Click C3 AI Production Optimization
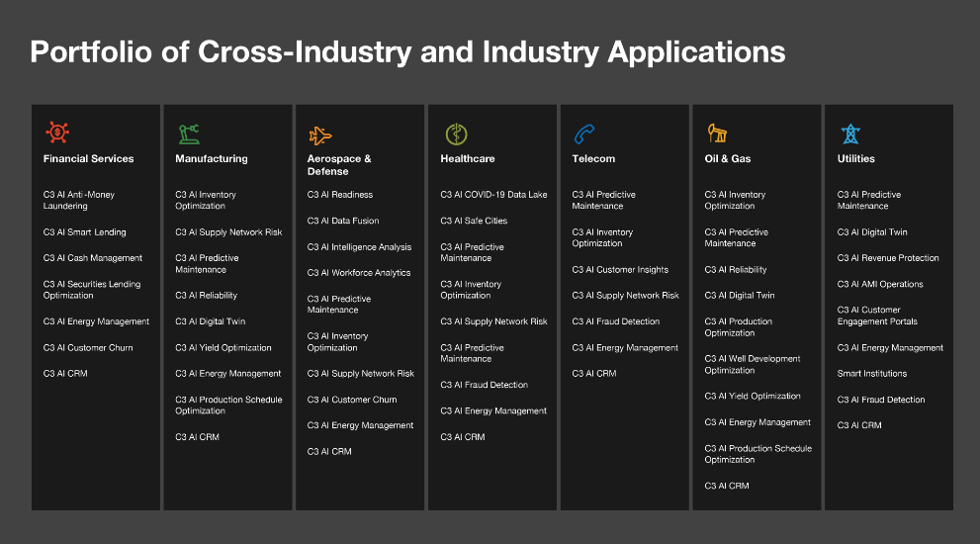This screenshot has width=980, height=544. click(x=739, y=327)
